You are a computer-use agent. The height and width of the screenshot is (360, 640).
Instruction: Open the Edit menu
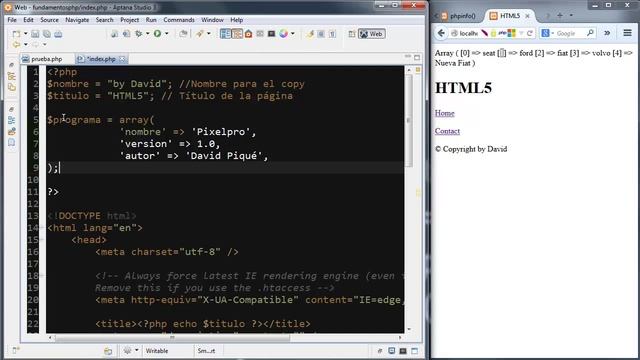click(x=28, y=20)
